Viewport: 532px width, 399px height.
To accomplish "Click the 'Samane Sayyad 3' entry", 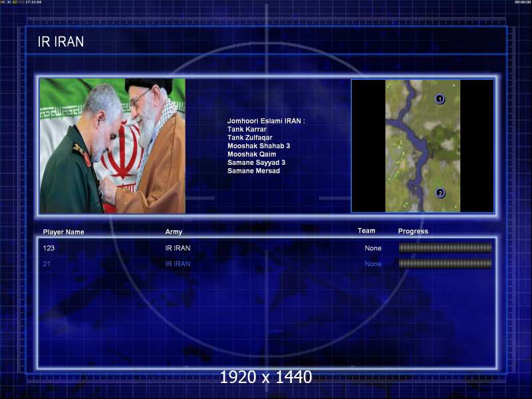I will (x=256, y=162).
